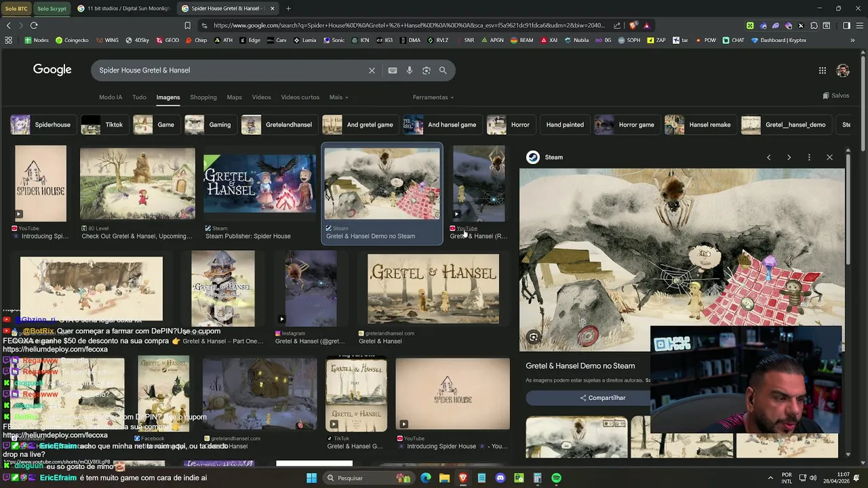Open the Steam Publisher: Spider House thumbnail
This screenshot has width=868, height=488.
[260, 184]
